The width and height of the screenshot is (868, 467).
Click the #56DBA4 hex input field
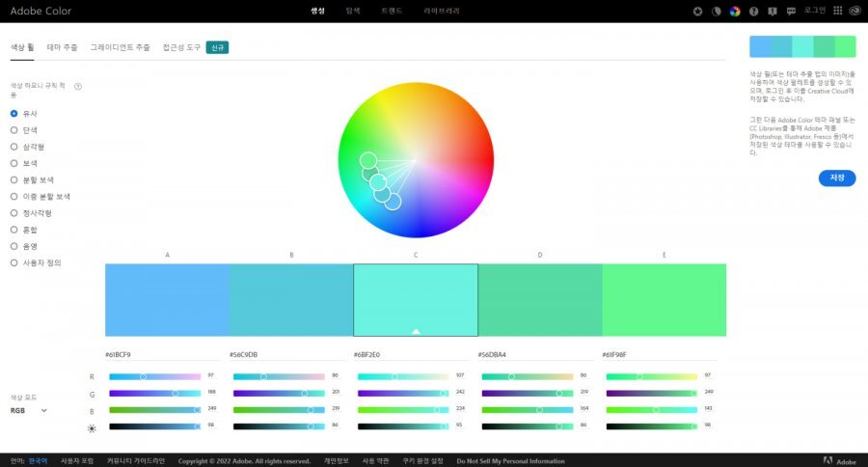click(536, 354)
